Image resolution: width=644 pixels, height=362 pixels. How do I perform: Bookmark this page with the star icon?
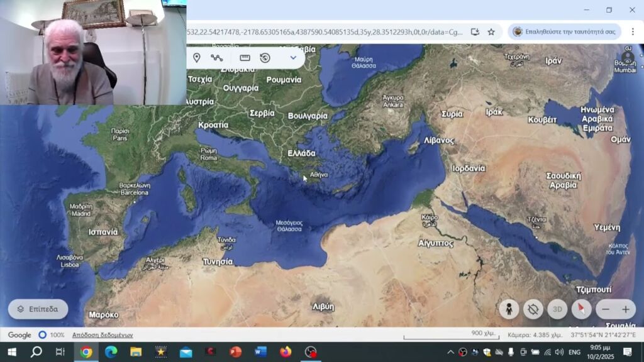[x=491, y=31]
